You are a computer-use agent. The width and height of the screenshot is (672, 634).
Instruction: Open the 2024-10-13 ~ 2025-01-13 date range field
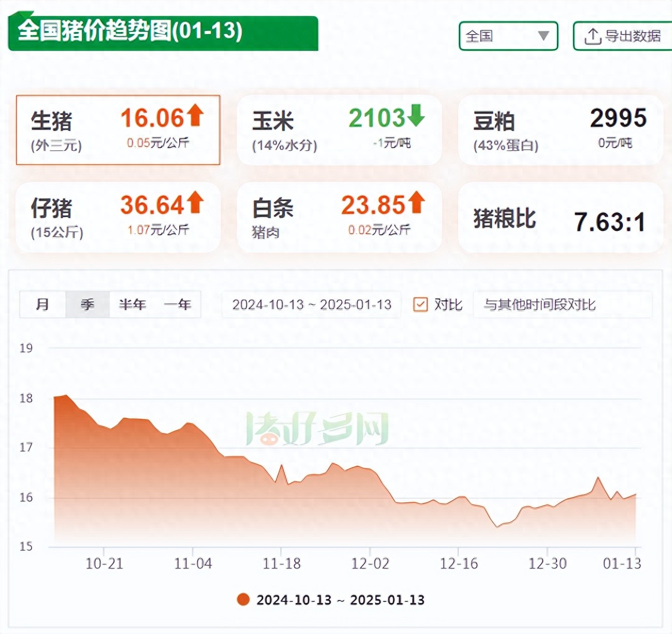[311, 304]
